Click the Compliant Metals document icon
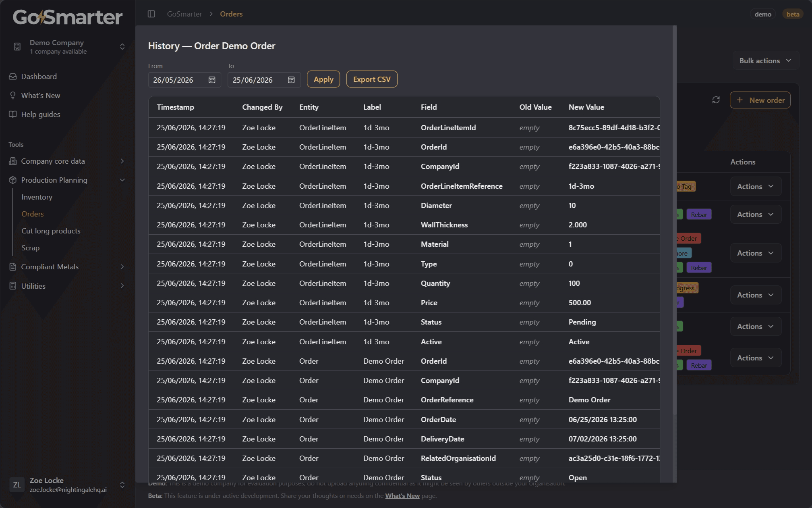 (x=13, y=267)
